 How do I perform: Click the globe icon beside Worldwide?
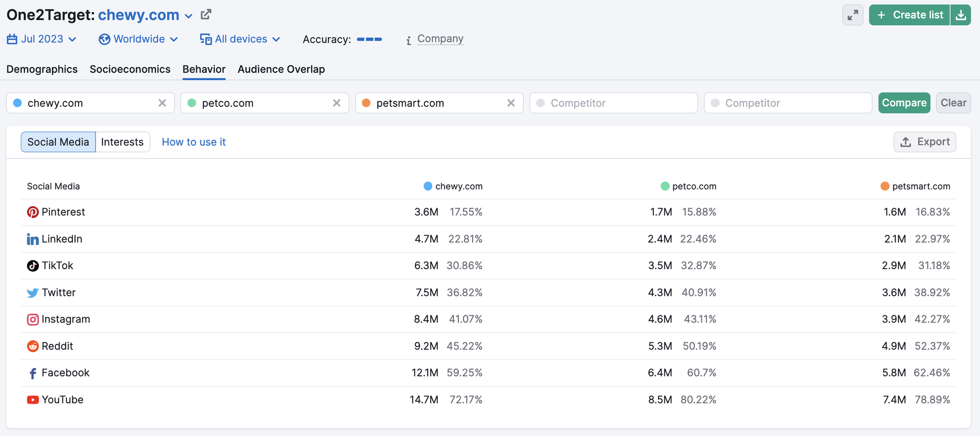tap(104, 39)
